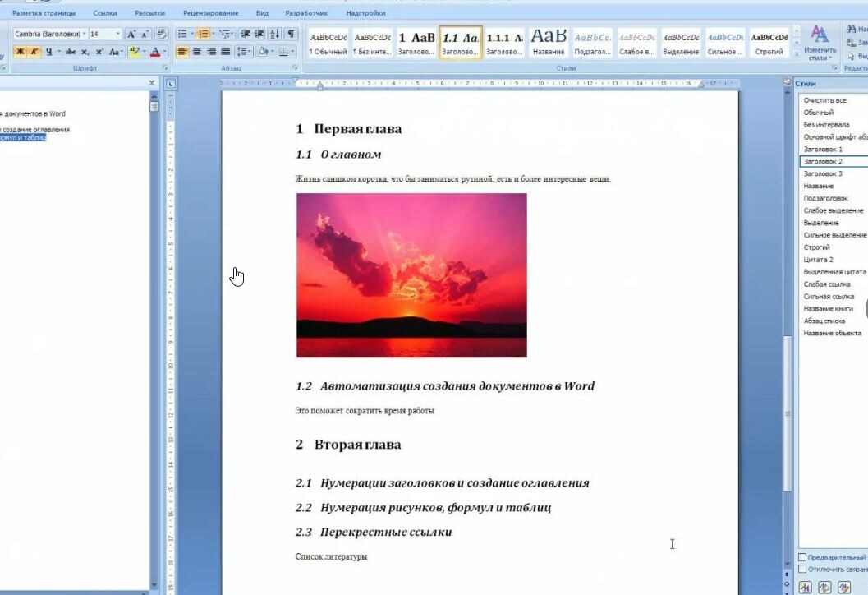Image resolution: width=868 pixels, height=595 pixels.
Task: Open the Style Inspector in the Стили pane
Action: coord(824,588)
